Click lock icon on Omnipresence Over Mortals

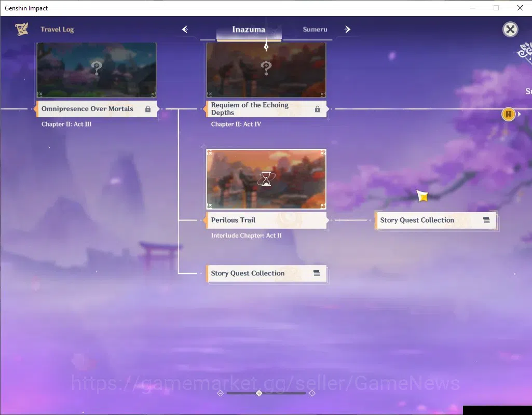point(148,109)
